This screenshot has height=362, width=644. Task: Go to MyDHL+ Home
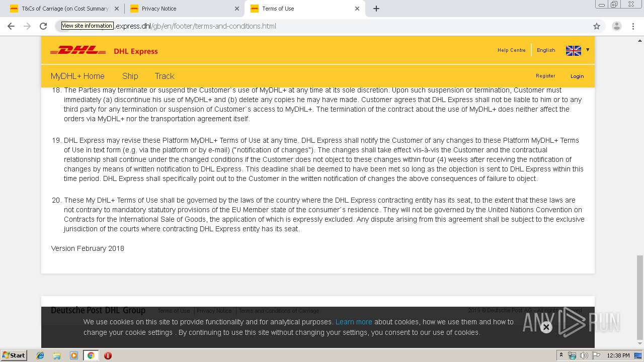point(77,76)
